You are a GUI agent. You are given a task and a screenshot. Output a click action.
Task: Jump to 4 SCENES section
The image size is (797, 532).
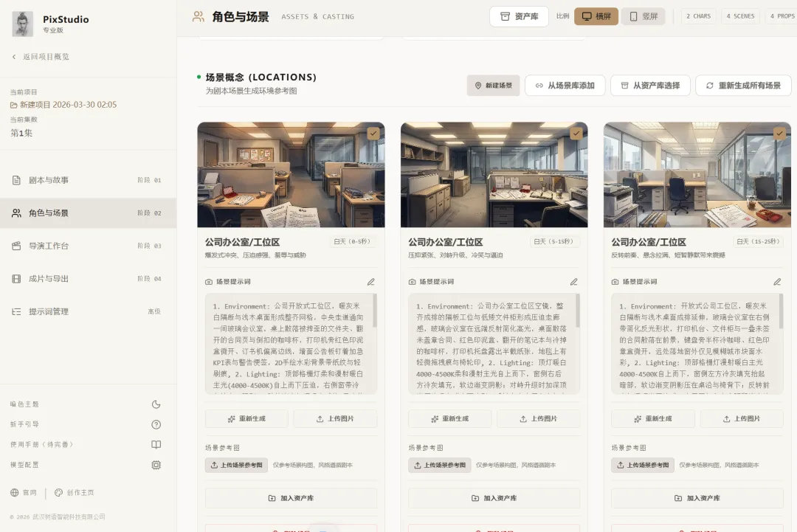point(740,16)
